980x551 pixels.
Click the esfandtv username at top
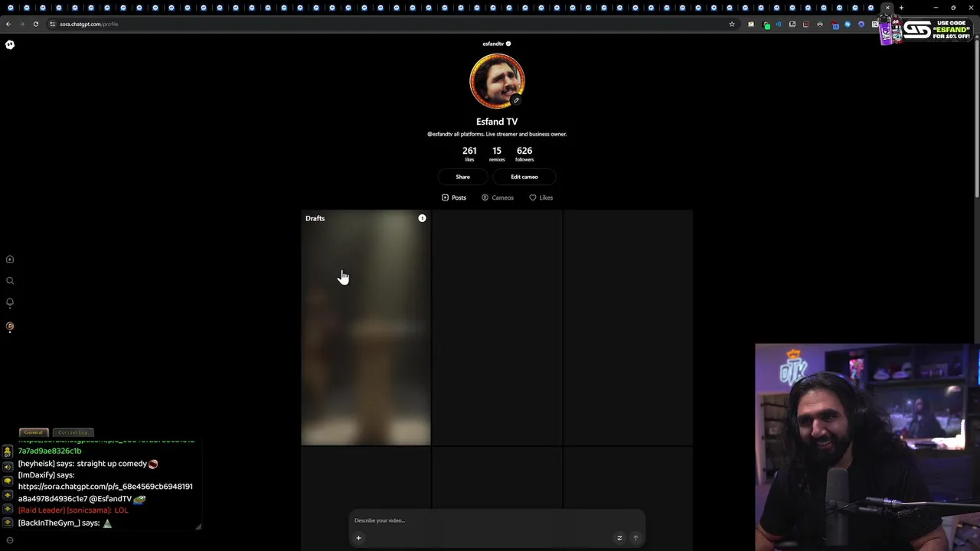pos(493,44)
